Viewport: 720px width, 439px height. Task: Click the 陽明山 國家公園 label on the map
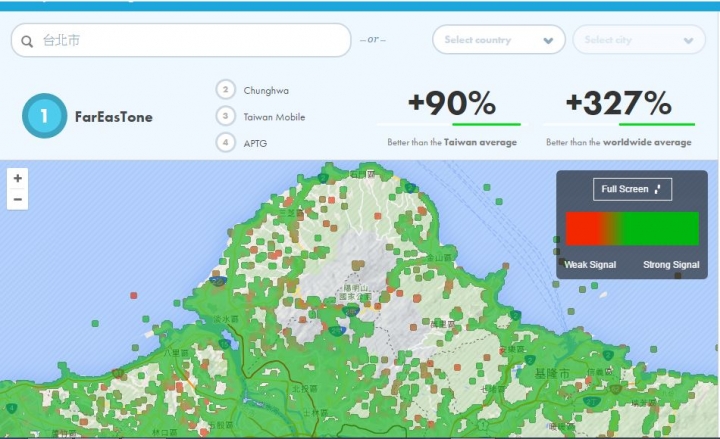(354, 293)
